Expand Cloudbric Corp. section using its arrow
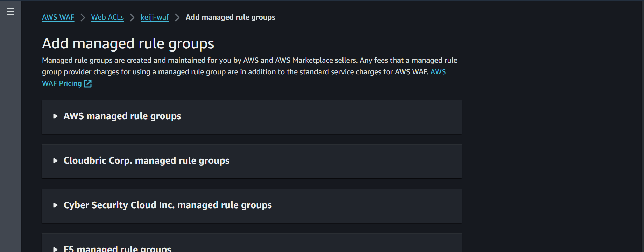This screenshot has height=252, width=644. point(55,161)
